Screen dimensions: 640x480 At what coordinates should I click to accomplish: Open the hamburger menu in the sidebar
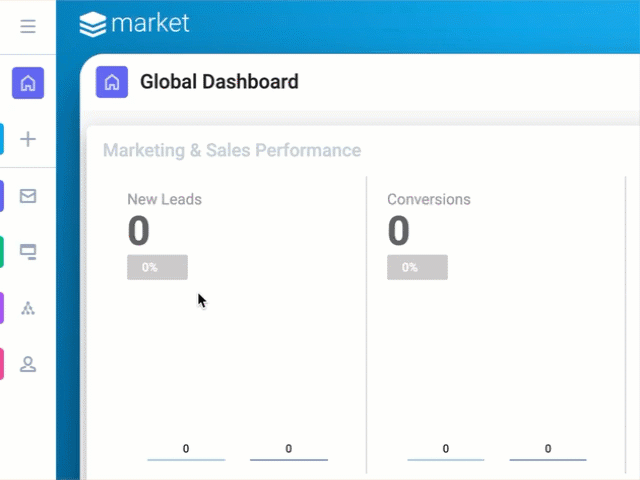[x=28, y=27]
